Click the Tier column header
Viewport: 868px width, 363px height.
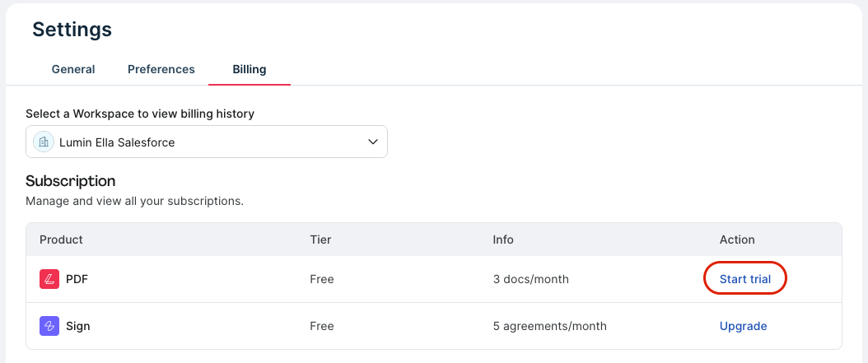(x=319, y=240)
